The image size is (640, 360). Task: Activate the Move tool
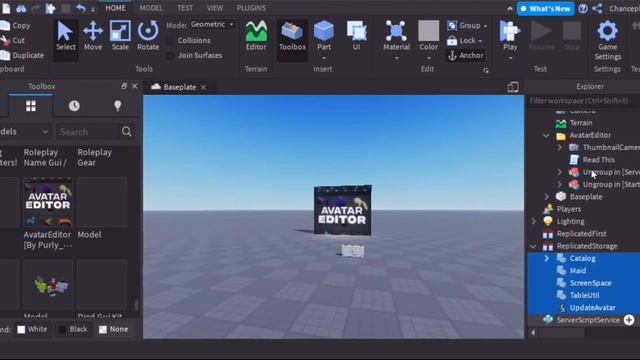[93, 37]
